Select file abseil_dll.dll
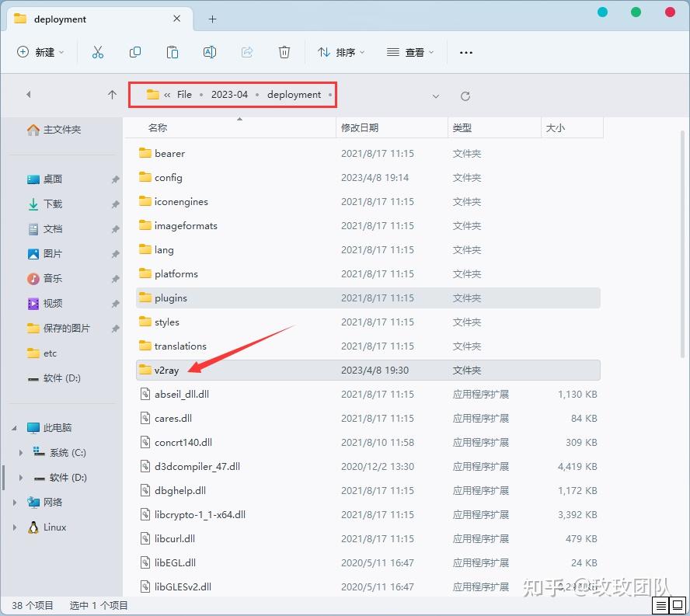The height and width of the screenshot is (616, 690). point(368,395)
